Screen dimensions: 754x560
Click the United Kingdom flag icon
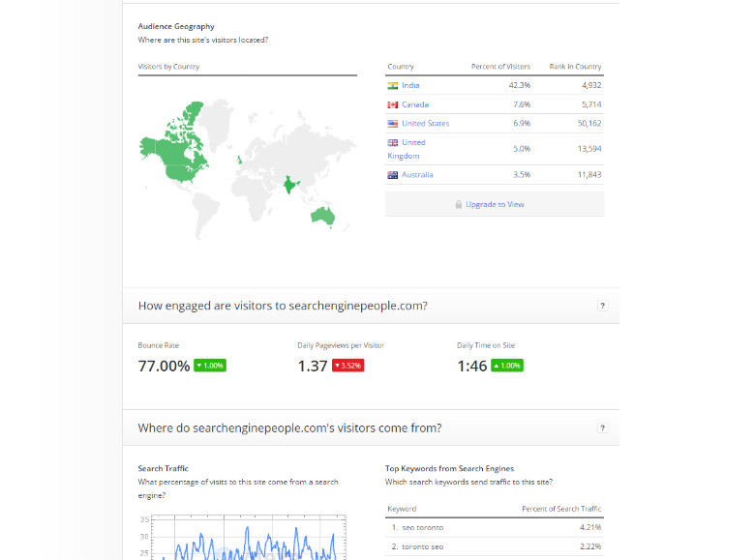click(392, 142)
